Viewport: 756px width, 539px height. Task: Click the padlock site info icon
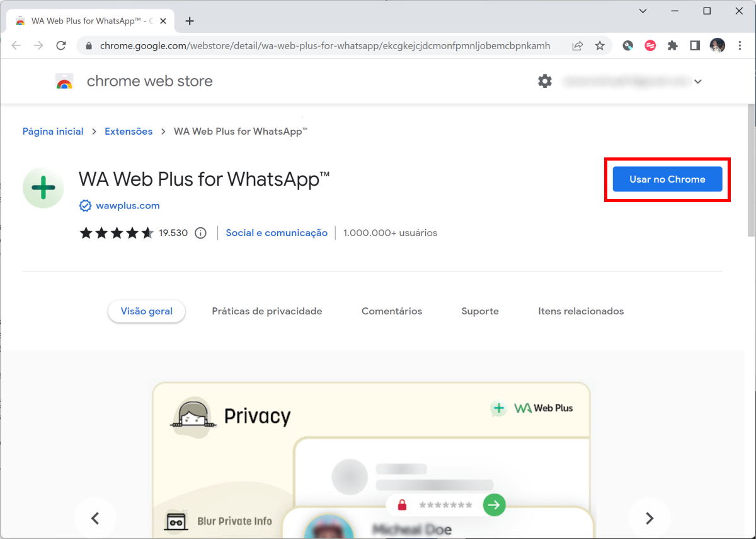tap(88, 46)
